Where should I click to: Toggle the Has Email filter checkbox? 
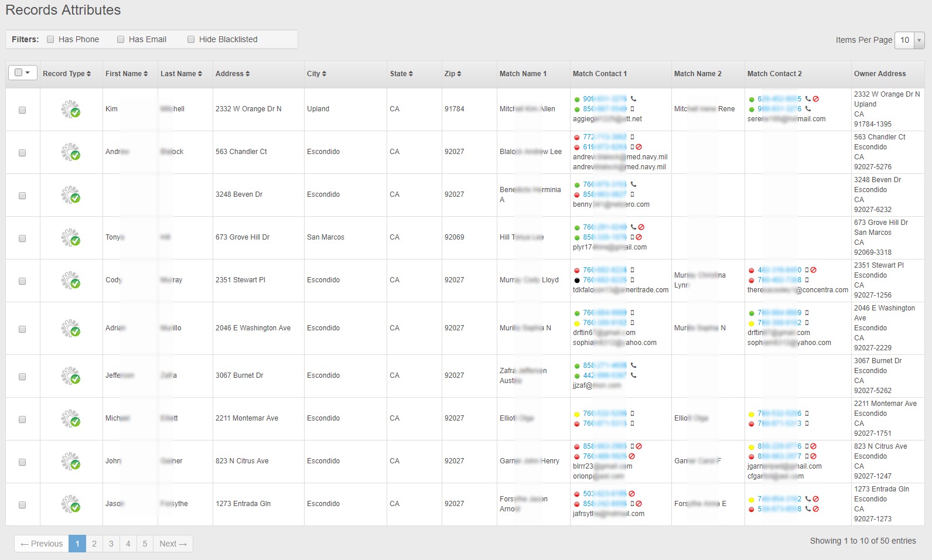point(121,39)
